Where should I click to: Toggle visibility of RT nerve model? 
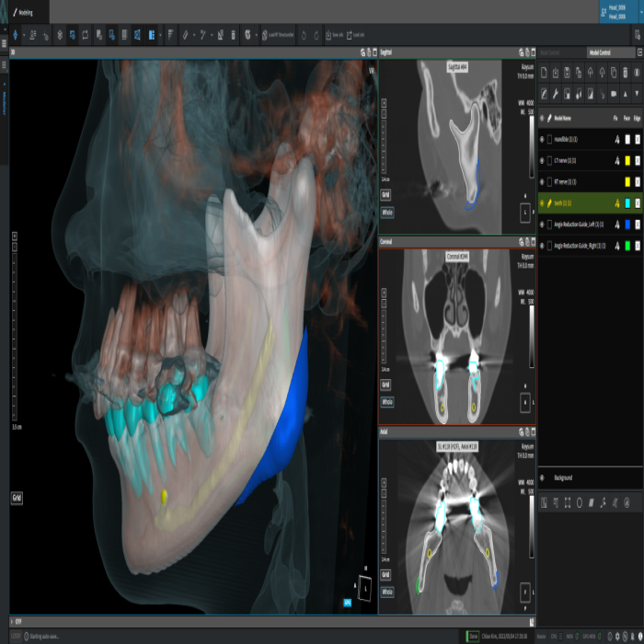[x=542, y=182]
